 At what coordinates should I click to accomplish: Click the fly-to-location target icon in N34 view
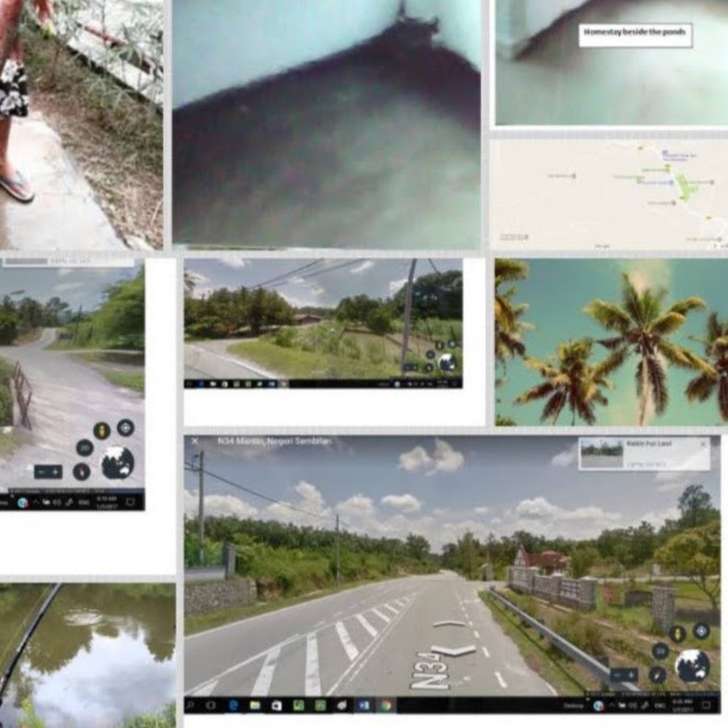(701, 631)
